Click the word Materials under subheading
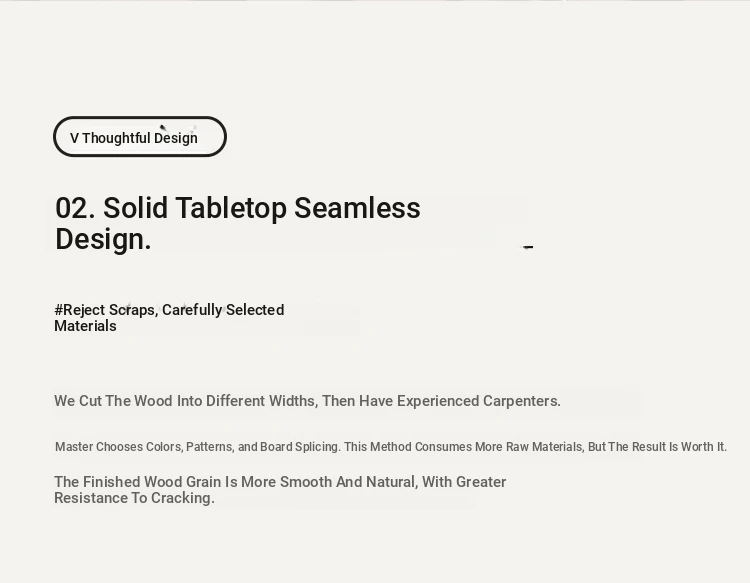The height and width of the screenshot is (583, 750). click(85, 326)
